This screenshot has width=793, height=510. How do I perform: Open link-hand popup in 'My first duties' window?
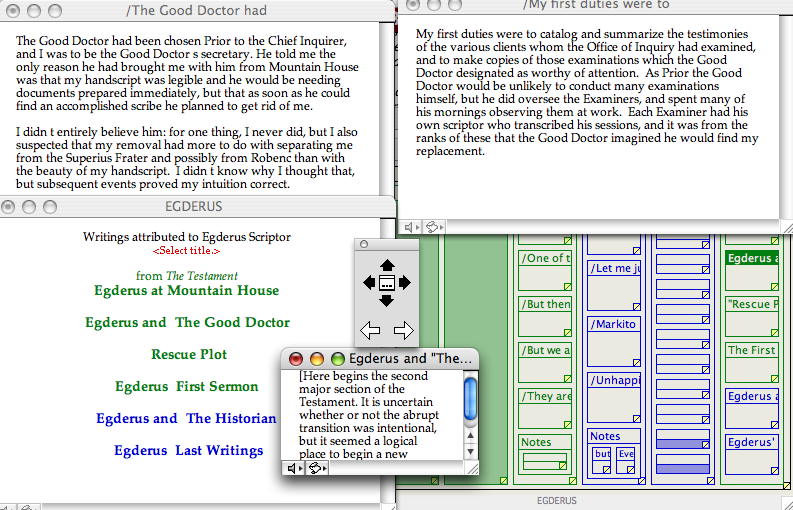[434, 228]
